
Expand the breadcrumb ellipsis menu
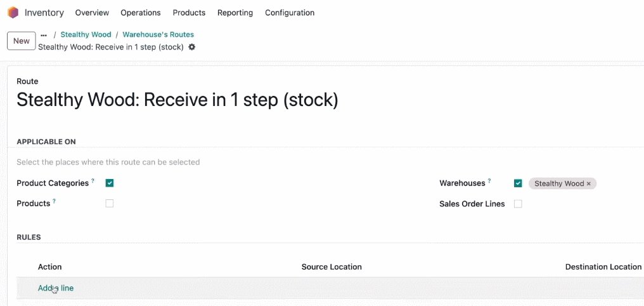coord(44,35)
